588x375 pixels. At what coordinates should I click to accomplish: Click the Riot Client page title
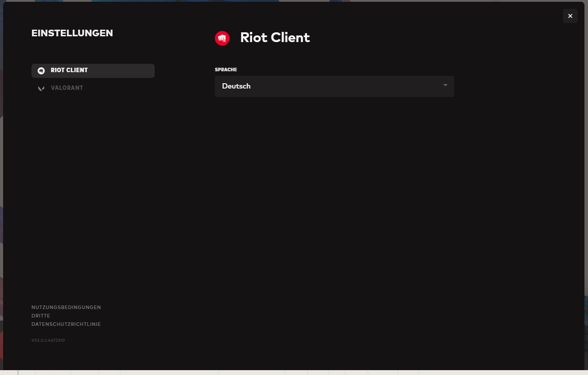click(x=275, y=38)
